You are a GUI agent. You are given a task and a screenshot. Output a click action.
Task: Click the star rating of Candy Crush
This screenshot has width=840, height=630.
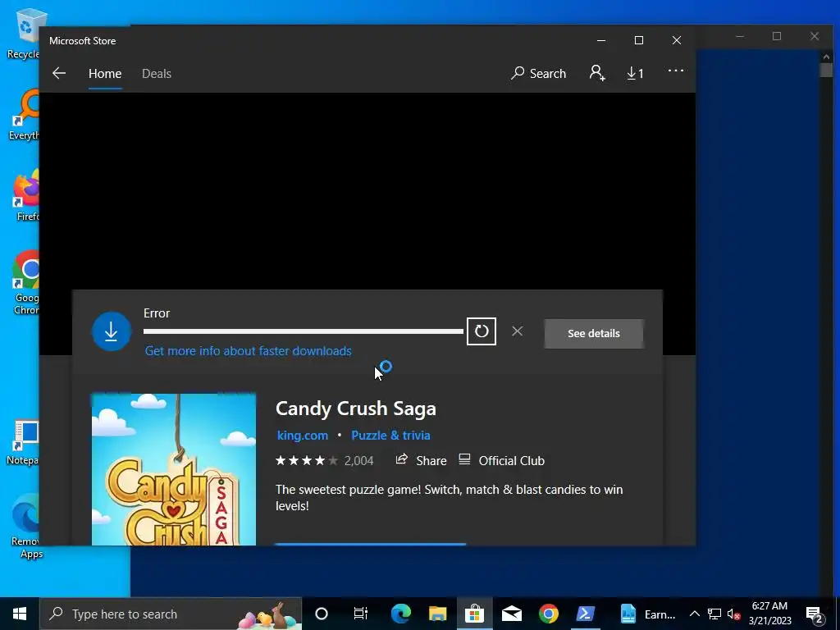point(307,461)
